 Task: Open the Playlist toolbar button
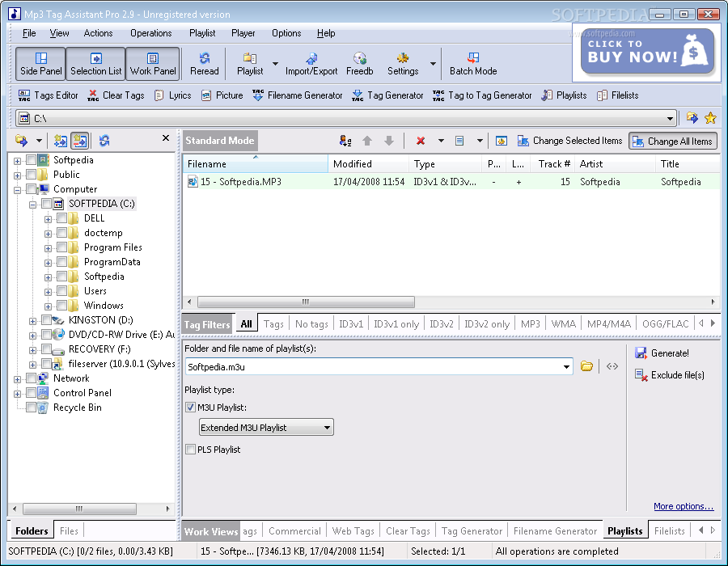tap(250, 64)
